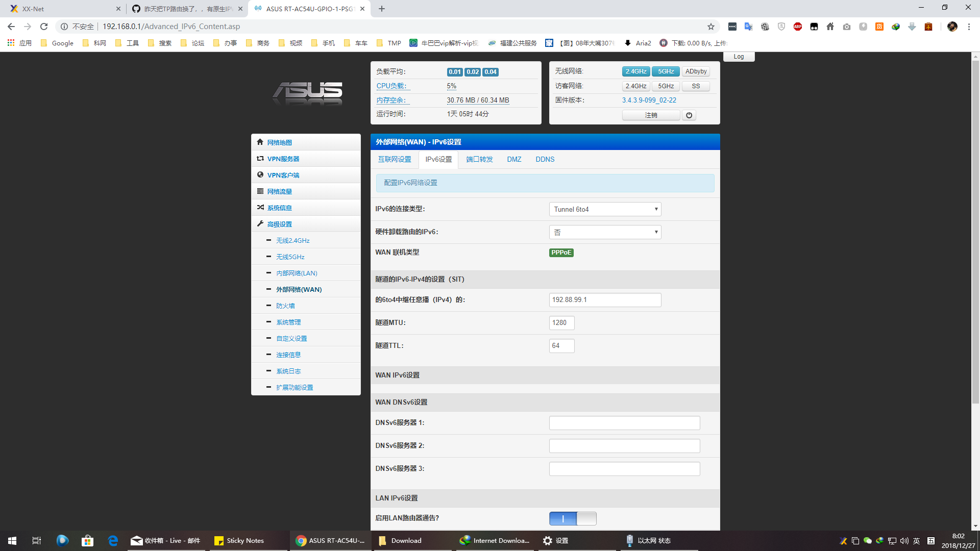Expand advanced settings sidebar section
The width and height of the screenshot is (980, 551).
pyautogui.click(x=280, y=224)
